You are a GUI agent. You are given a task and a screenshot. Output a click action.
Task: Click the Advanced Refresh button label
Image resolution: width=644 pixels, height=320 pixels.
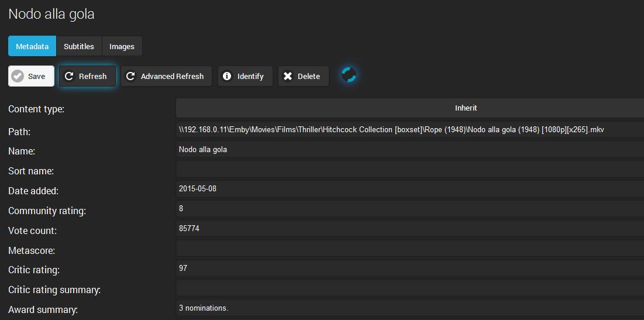coord(172,77)
